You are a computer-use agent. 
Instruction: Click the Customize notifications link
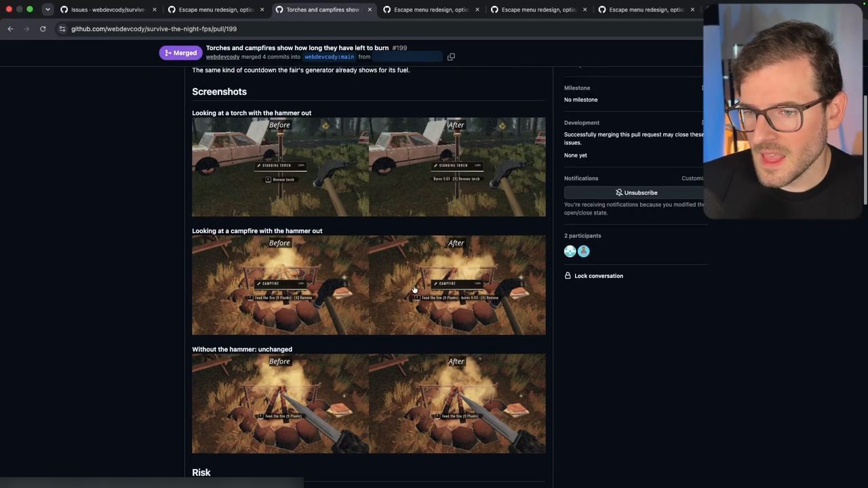coord(692,178)
